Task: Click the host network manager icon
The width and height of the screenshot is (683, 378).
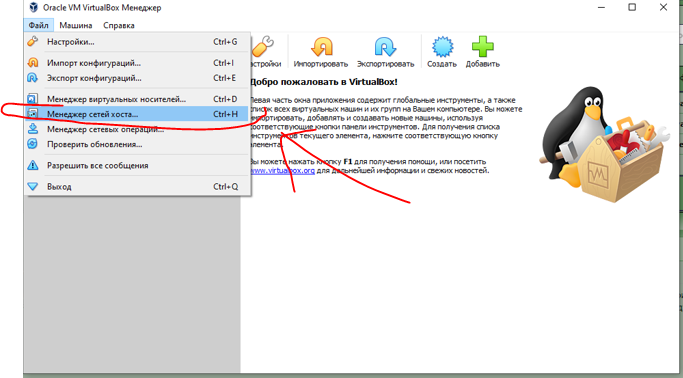Action: click(33, 114)
